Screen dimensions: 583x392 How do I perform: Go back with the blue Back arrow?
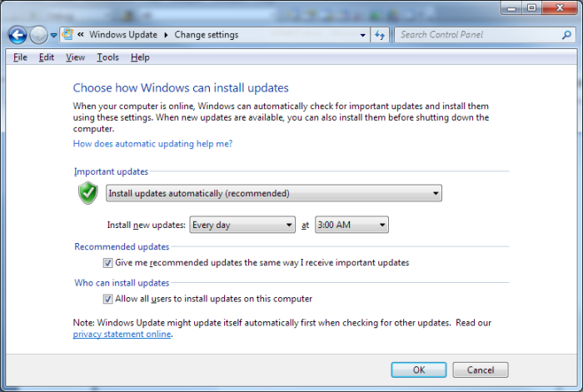coord(17,35)
